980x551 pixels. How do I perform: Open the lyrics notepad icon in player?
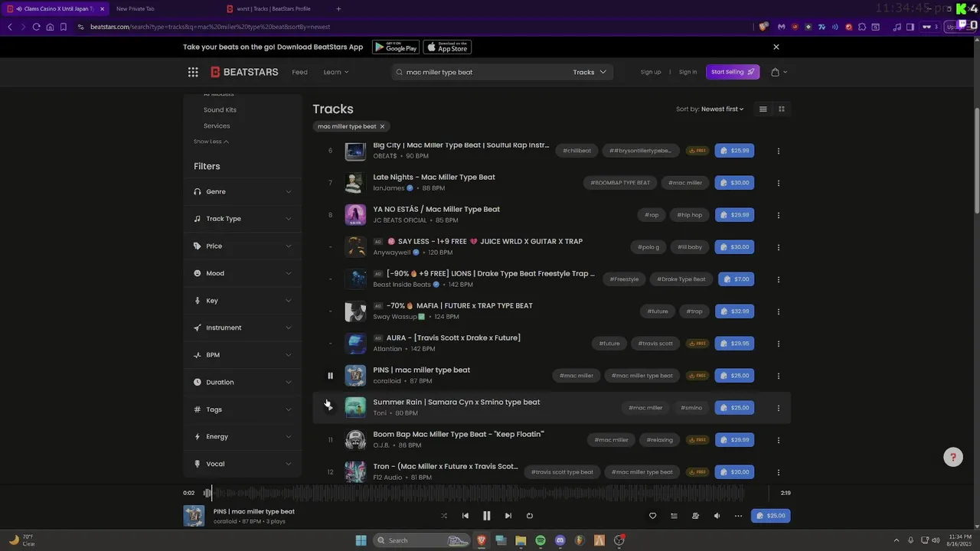(x=695, y=516)
